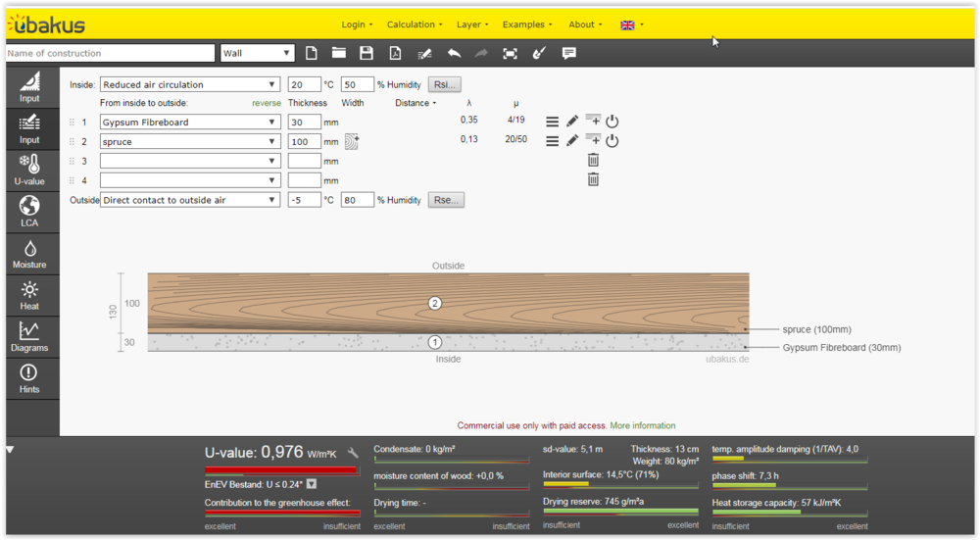Open the LCA globe panel
Screen dimensions: 980x540
[29, 212]
